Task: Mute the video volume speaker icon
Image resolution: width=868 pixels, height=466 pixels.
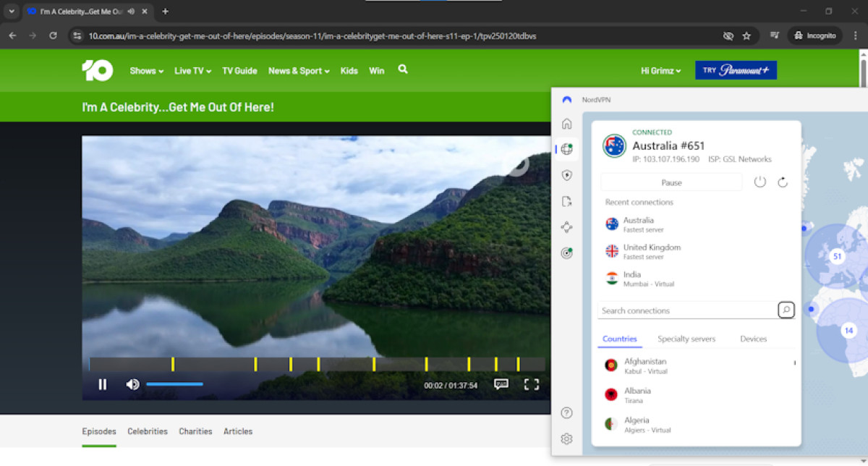Action: coord(132,384)
